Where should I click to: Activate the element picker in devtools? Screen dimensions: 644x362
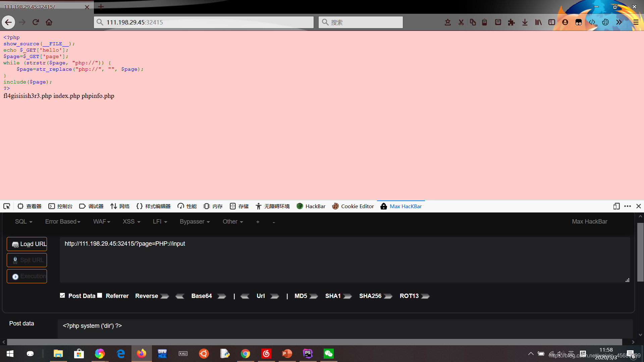(x=7, y=206)
